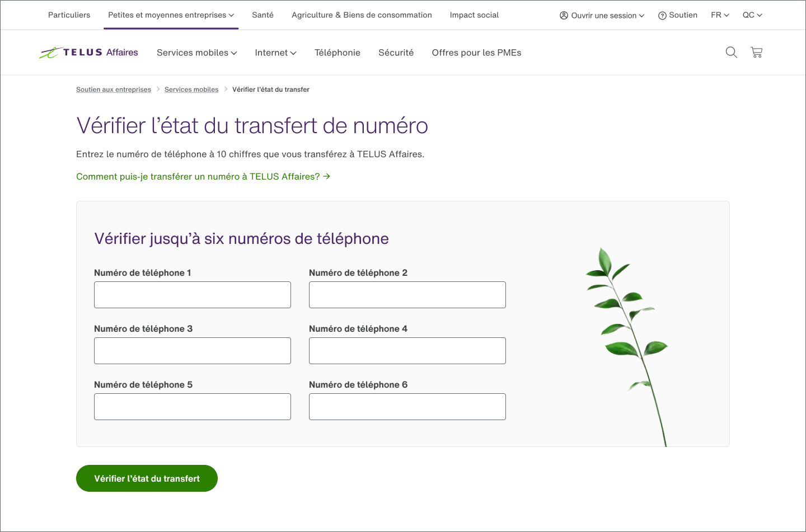Expand the Petites et moyennes entreprises menu
Viewport: 806px width, 532px height.
click(x=171, y=15)
